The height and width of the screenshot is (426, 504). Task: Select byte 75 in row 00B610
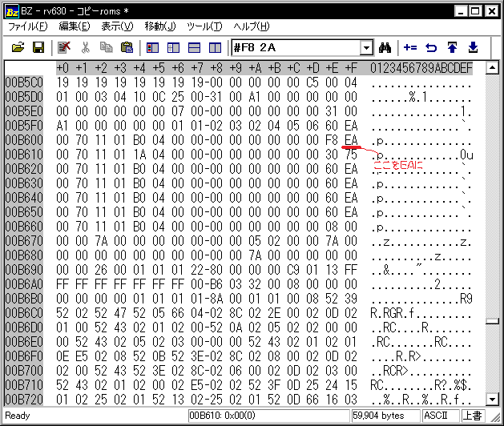pyautogui.click(x=351, y=155)
